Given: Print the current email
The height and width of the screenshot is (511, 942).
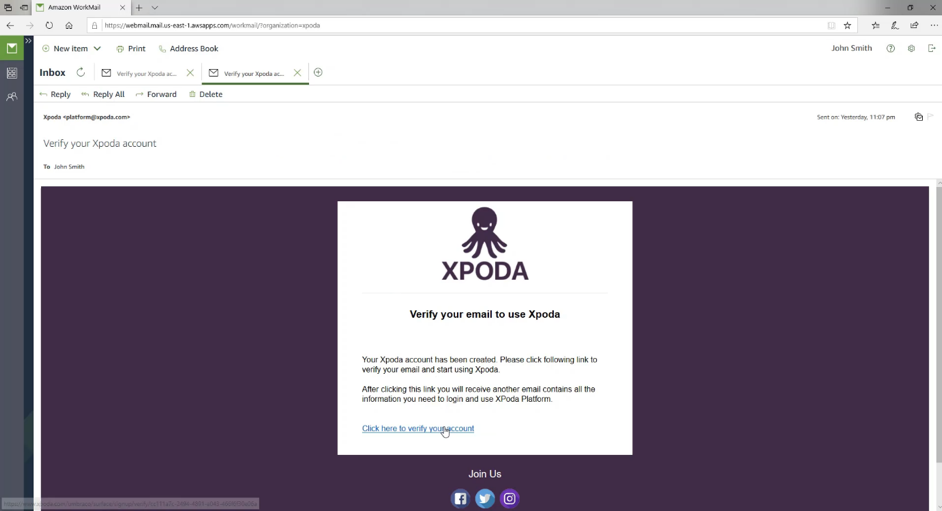Looking at the screenshot, I should click(131, 49).
